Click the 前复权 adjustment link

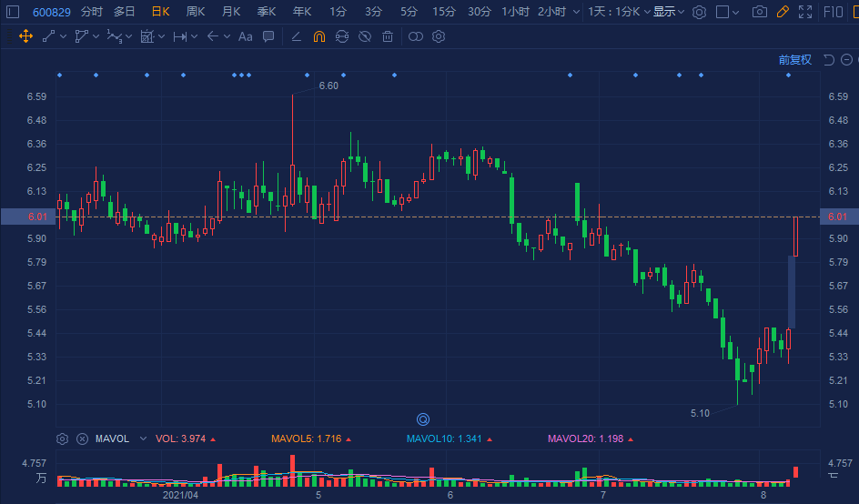(x=795, y=60)
